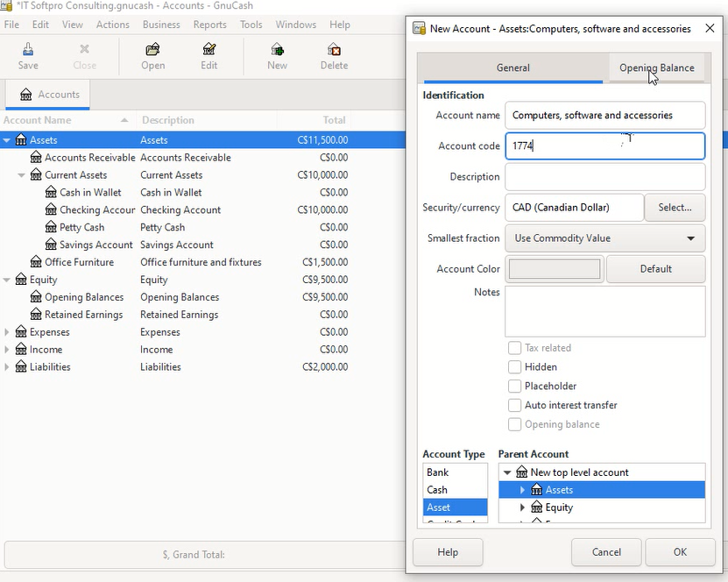Screen dimensions: 728x582
Task: Click the Edit account toolbar icon
Action: coord(209,50)
